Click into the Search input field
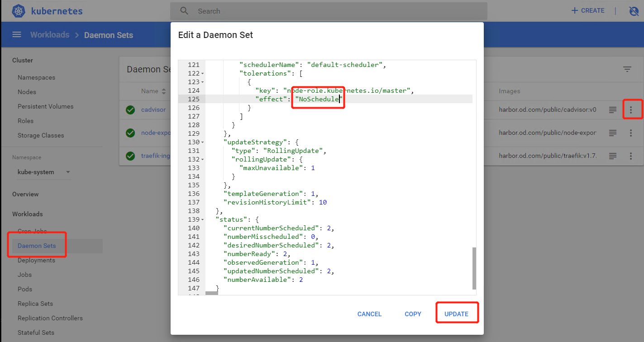644x342 pixels. (335, 11)
